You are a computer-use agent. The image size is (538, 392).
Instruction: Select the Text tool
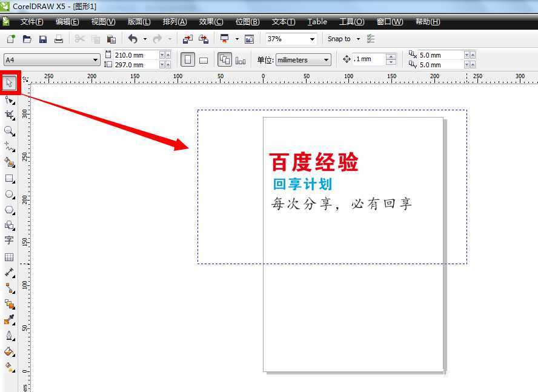pos(9,241)
